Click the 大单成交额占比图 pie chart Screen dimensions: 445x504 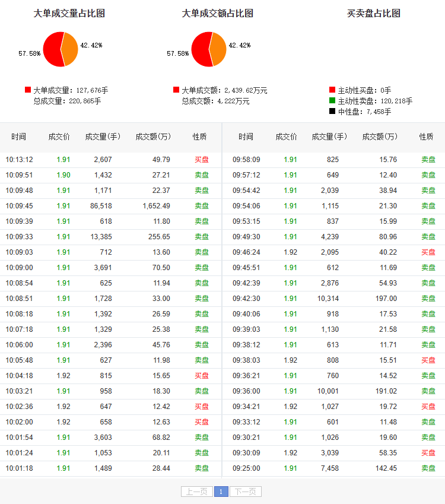[209, 49]
